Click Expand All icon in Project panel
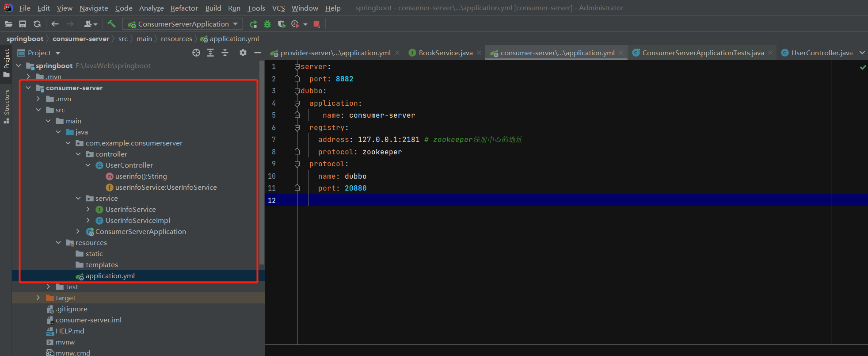Viewport: 868px width, 356px height. coord(210,53)
